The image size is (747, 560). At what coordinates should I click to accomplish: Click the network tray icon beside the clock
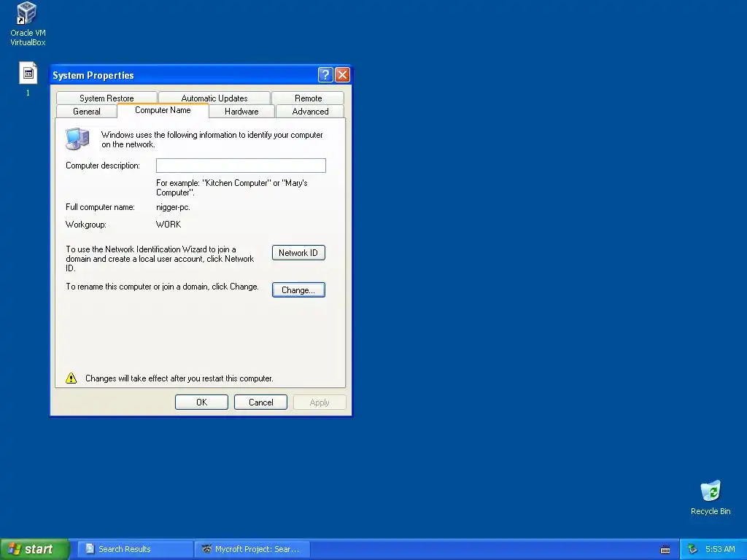[x=692, y=549]
